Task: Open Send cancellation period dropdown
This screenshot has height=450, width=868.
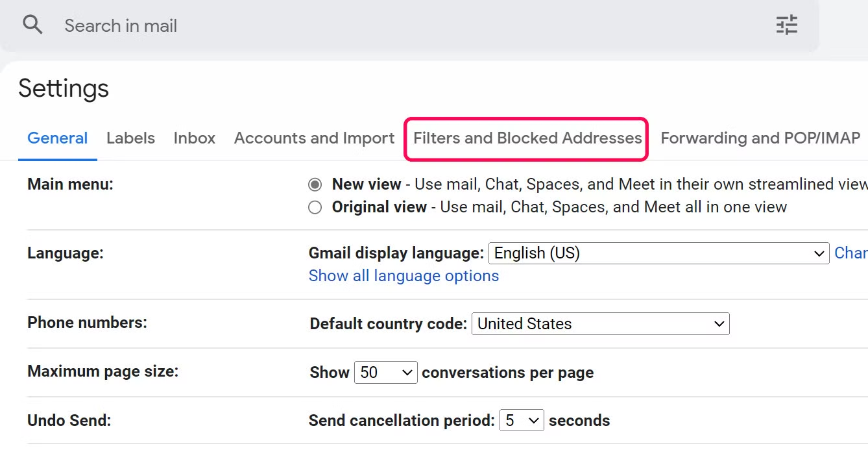Action: [522, 421]
